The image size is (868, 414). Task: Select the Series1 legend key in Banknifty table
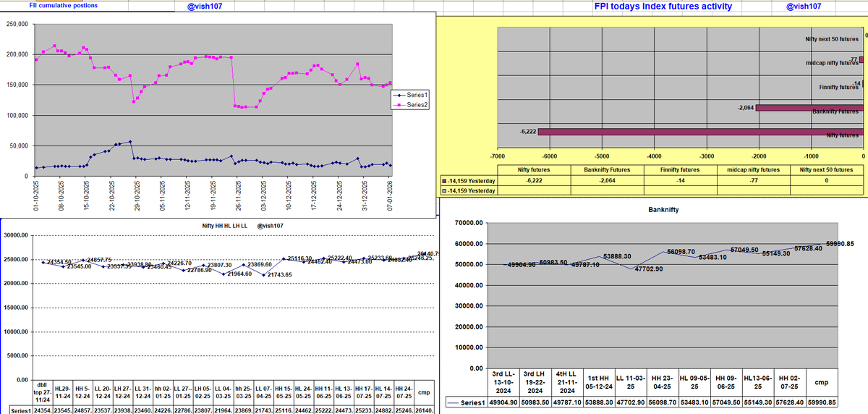(467, 402)
